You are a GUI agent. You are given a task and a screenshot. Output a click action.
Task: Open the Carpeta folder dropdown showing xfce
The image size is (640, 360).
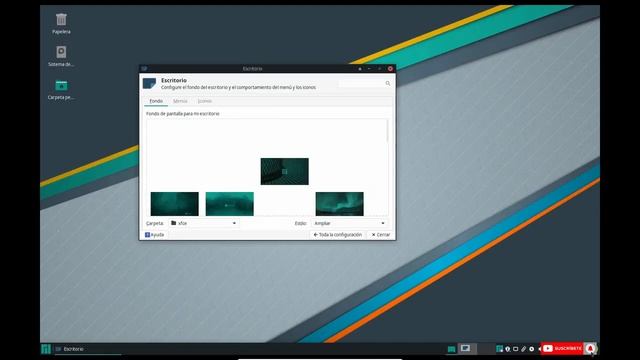click(203, 223)
